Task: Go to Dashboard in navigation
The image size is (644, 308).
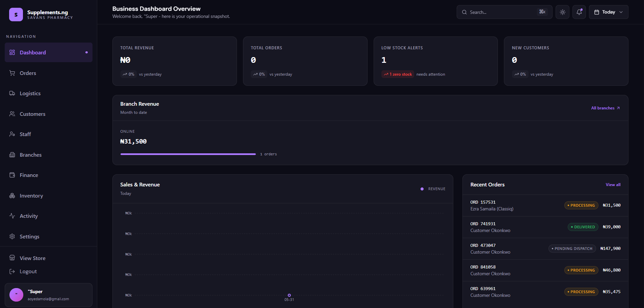Action: [49, 52]
